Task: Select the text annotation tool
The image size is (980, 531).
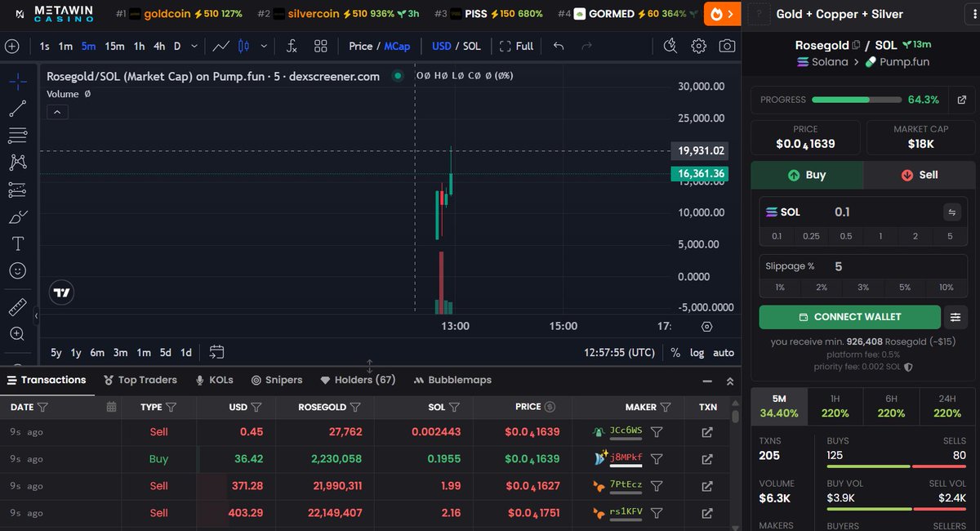Action: pos(17,243)
